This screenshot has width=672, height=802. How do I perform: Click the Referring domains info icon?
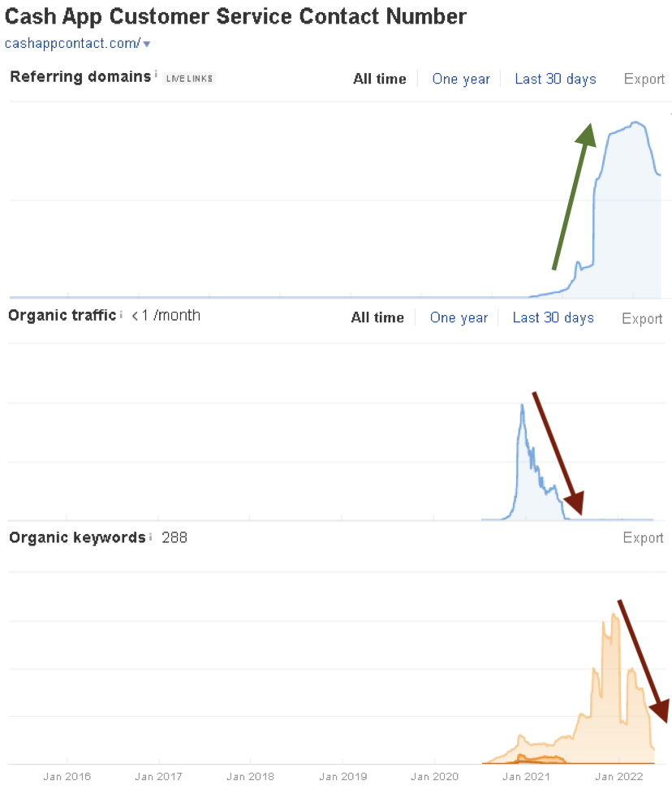[x=156, y=74]
